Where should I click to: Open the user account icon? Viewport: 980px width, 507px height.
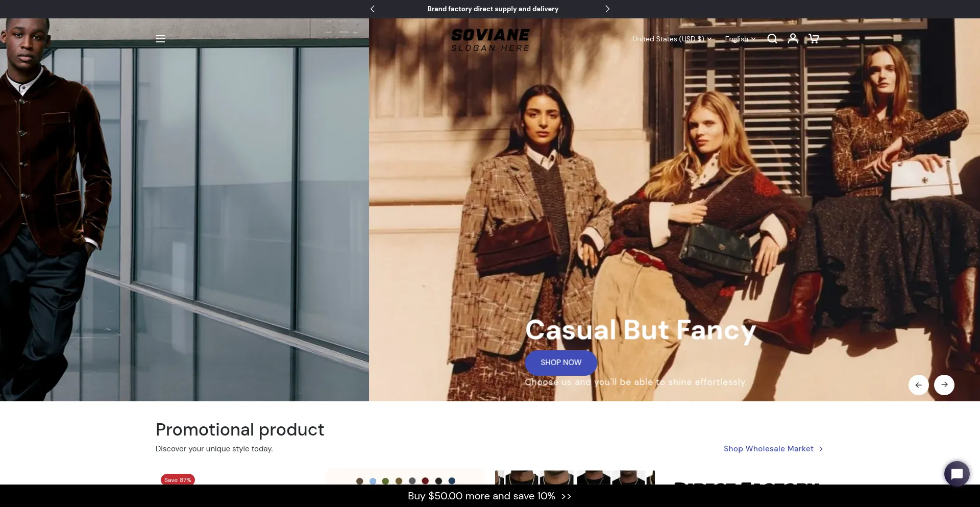click(793, 39)
